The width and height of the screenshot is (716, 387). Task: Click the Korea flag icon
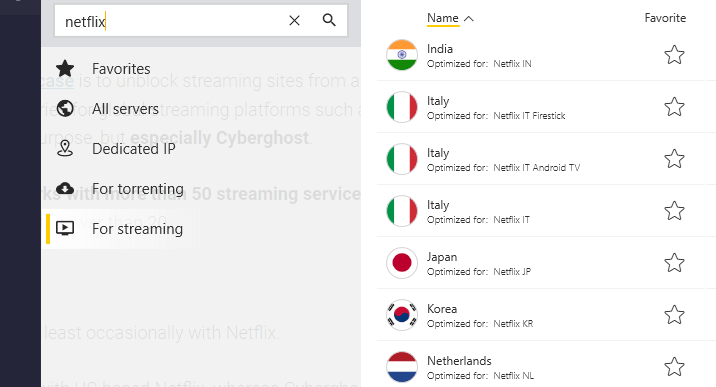point(402,315)
